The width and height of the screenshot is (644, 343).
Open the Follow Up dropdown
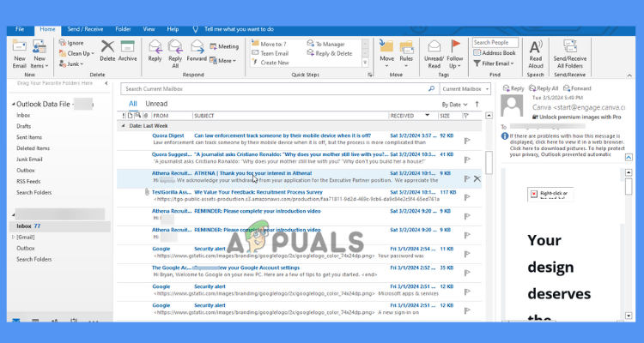(x=454, y=54)
